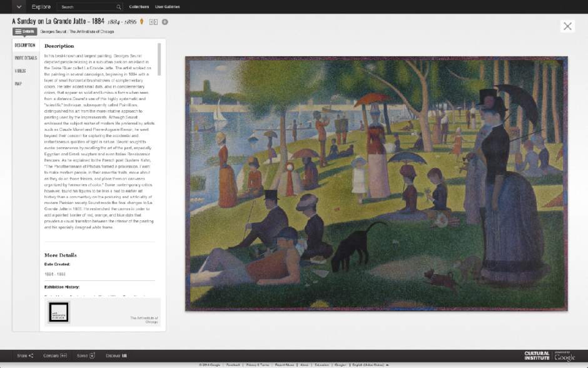Focus the Search input field
588x368 pixels.
pos(87,7)
